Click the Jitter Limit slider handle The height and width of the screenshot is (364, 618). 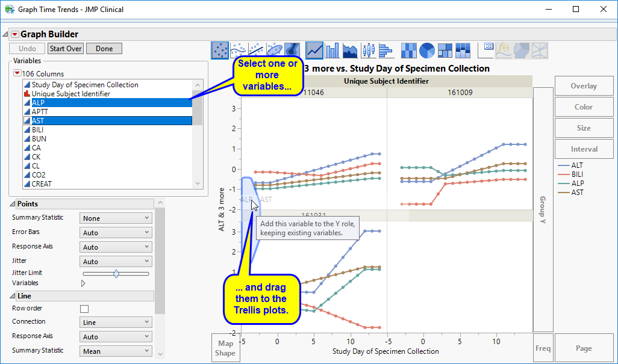tap(116, 273)
